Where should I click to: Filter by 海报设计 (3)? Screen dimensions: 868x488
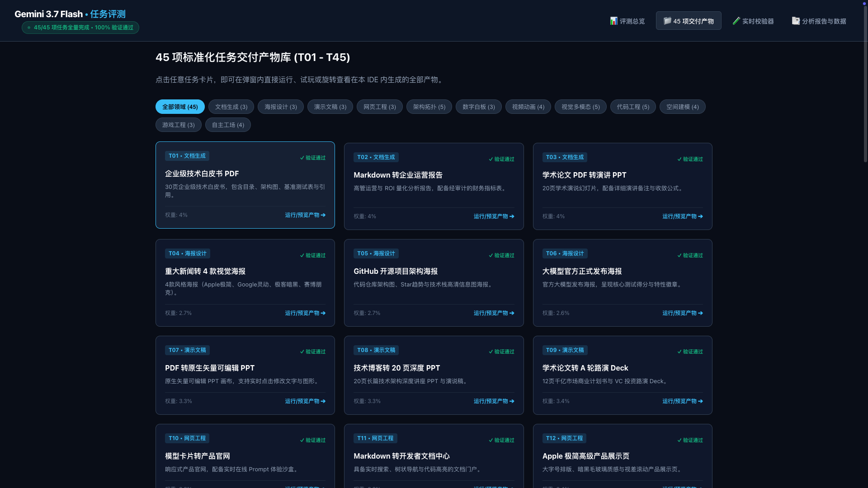point(281,107)
